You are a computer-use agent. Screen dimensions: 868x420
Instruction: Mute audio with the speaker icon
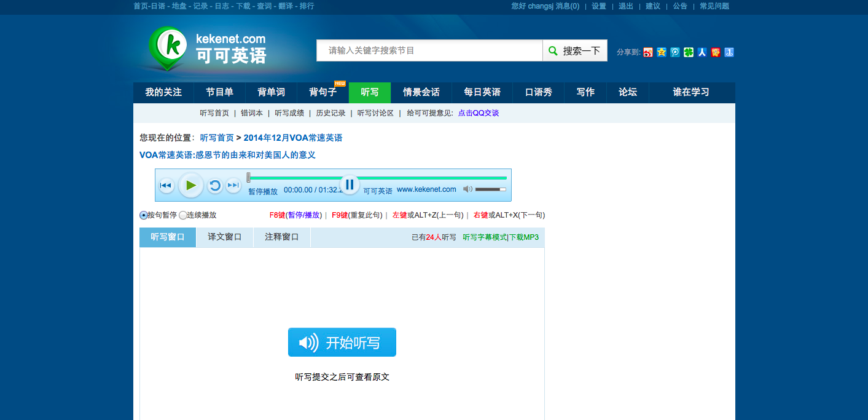(467, 189)
